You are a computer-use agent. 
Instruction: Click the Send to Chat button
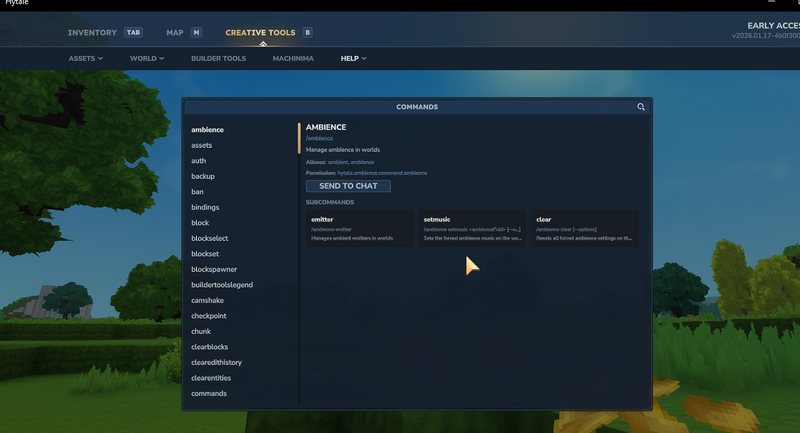click(x=348, y=186)
